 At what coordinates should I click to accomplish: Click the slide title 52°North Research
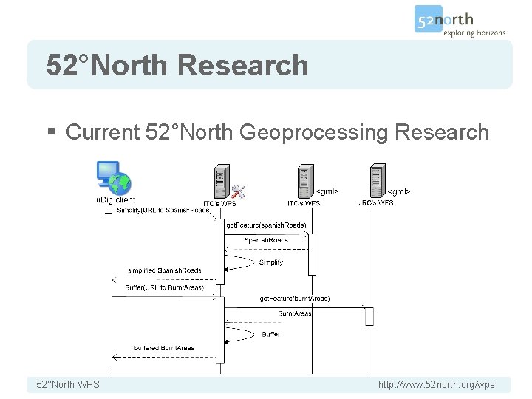[x=177, y=65]
